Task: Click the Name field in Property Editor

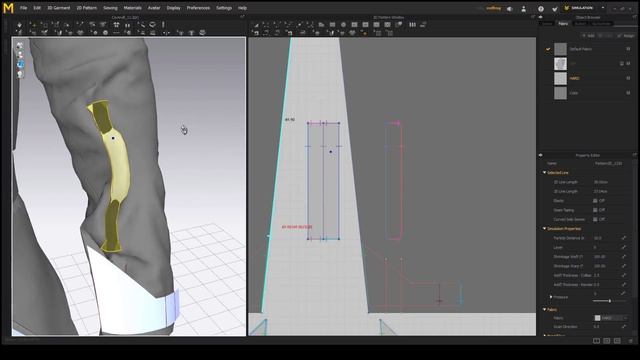Action: click(608, 163)
